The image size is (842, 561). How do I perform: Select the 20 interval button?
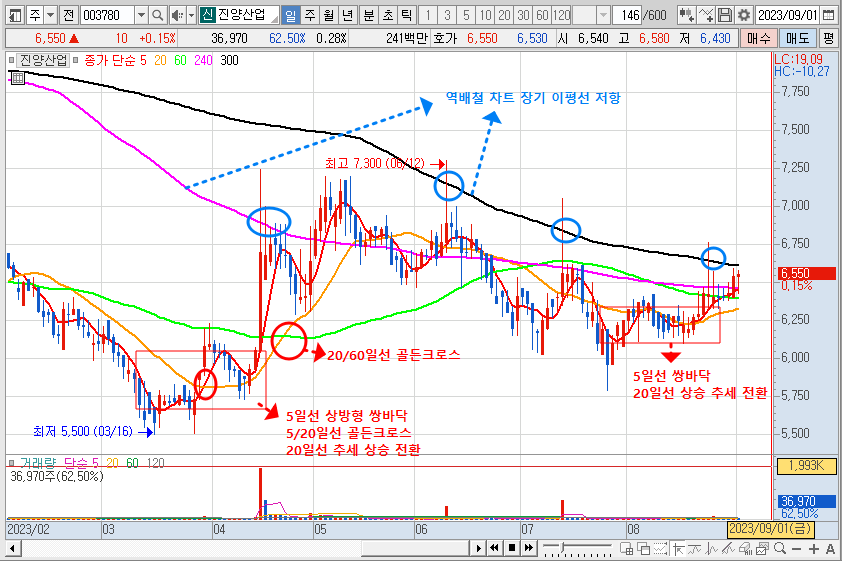point(504,15)
